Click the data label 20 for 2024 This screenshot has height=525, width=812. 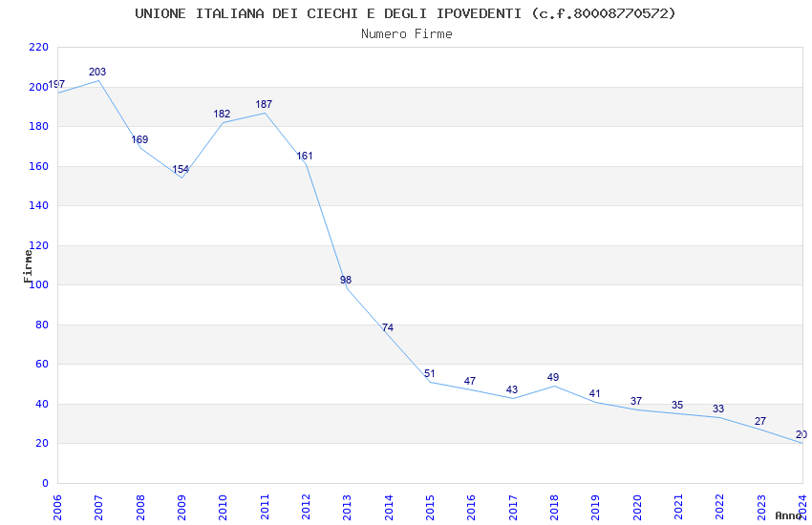[x=801, y=434]
